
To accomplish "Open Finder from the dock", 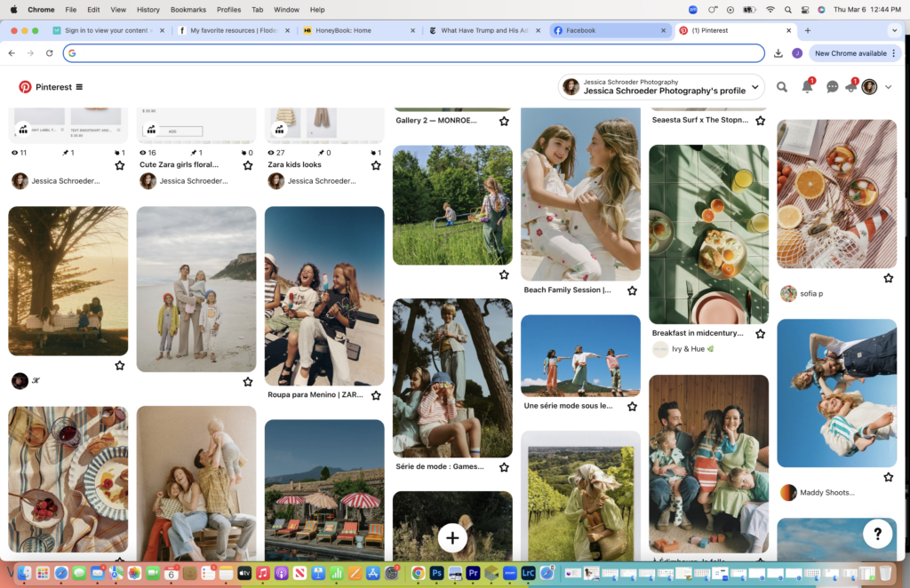I will pyautogui.click(x=24, y=574).
